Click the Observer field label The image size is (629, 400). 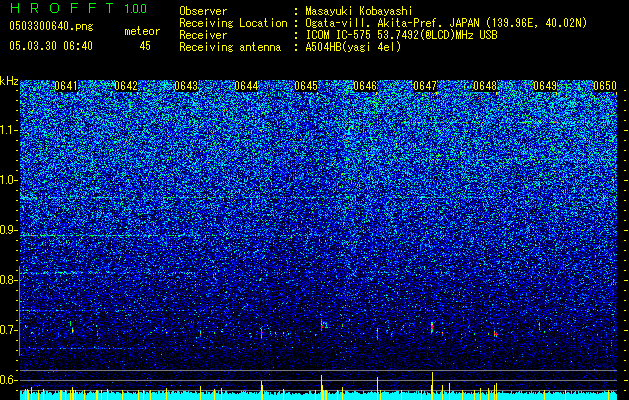[203, 11]
